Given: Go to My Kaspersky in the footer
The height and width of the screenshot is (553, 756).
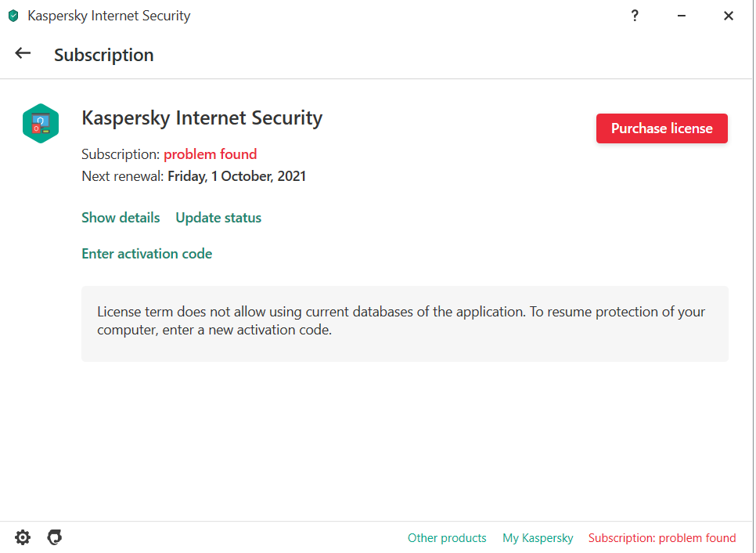Looking at the screenshot, I should click(x=538, y=538).
